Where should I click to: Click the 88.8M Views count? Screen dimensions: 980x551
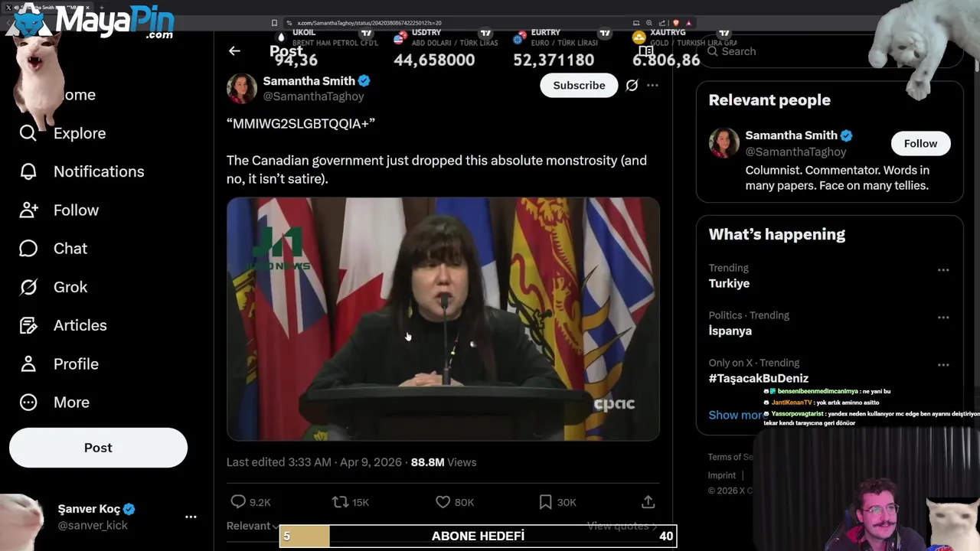tap(443, 462)
